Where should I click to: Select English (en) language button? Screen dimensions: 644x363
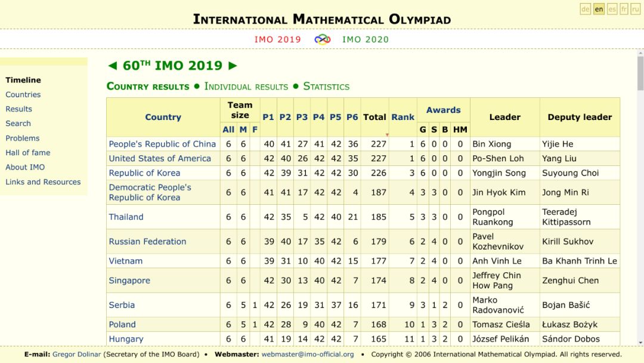click(x=599, y=9)
